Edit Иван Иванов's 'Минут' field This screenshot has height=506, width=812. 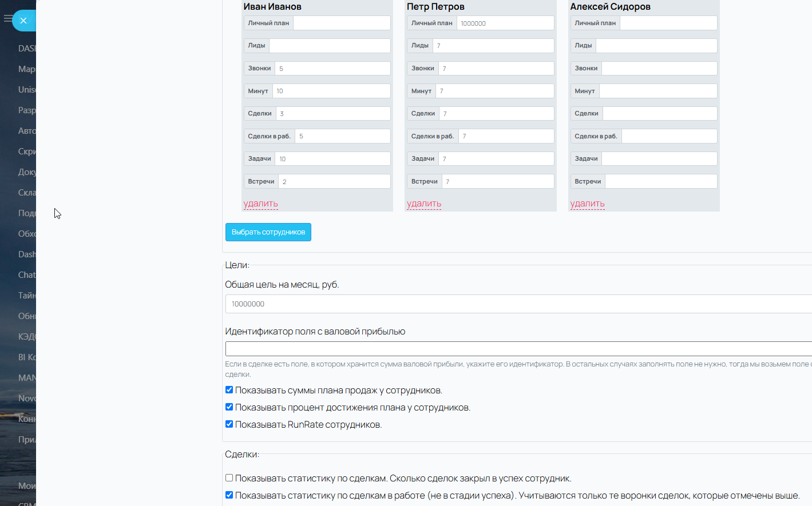pyautogui.click(x=331, y=91)
